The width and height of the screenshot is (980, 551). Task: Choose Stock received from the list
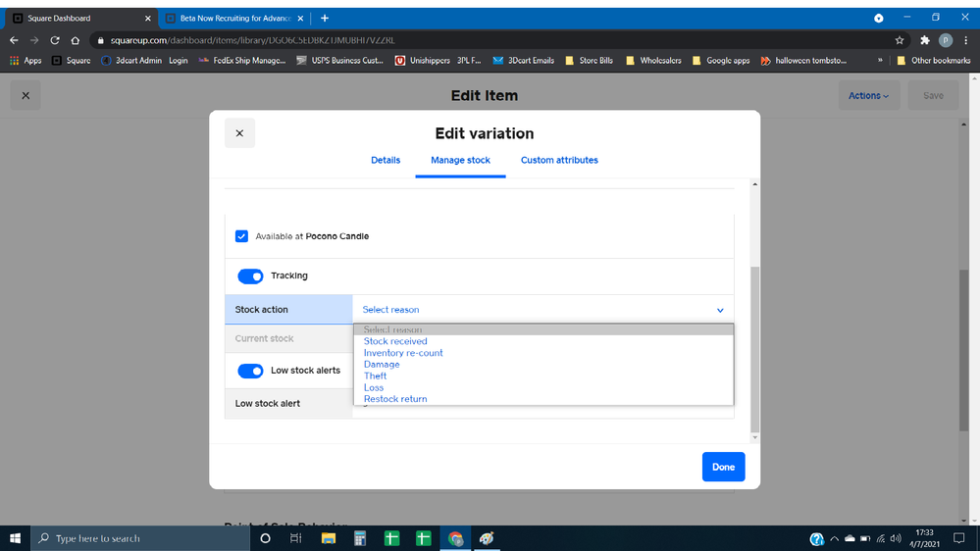point(395,341)
